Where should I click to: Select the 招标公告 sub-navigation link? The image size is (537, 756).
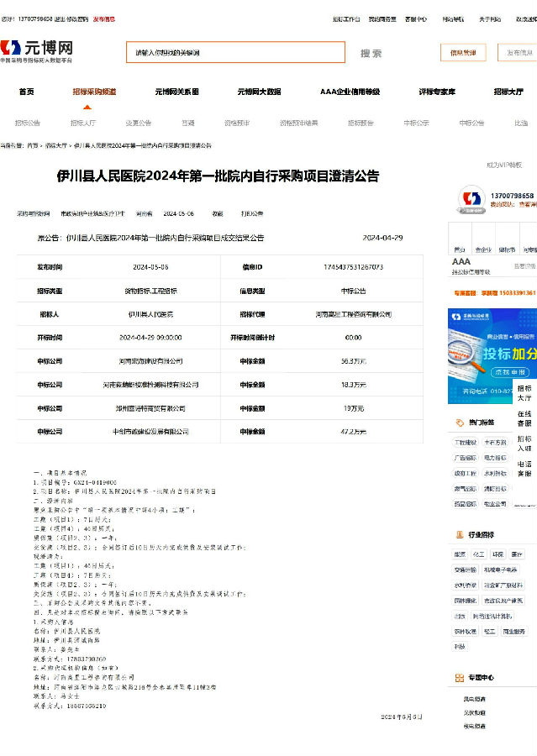[28, 123]
